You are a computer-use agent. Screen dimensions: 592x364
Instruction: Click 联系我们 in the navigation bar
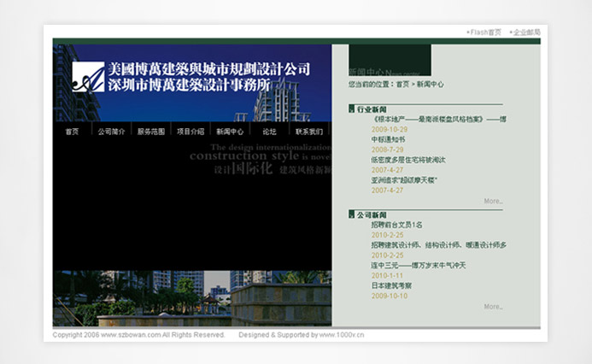[x=308, y=132]
